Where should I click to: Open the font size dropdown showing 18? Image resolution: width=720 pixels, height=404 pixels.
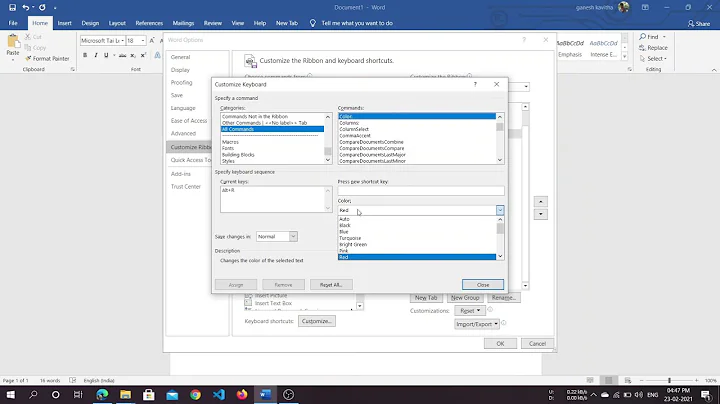coord(143,41)
